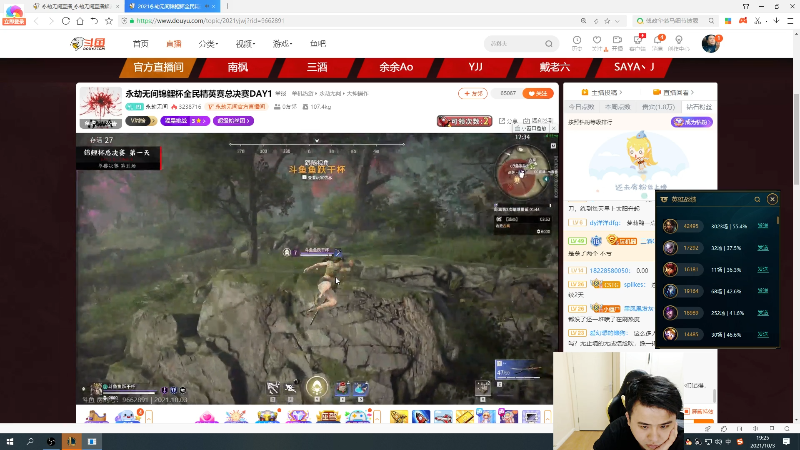Send the rocket gift icon

[x=421, y=417]
